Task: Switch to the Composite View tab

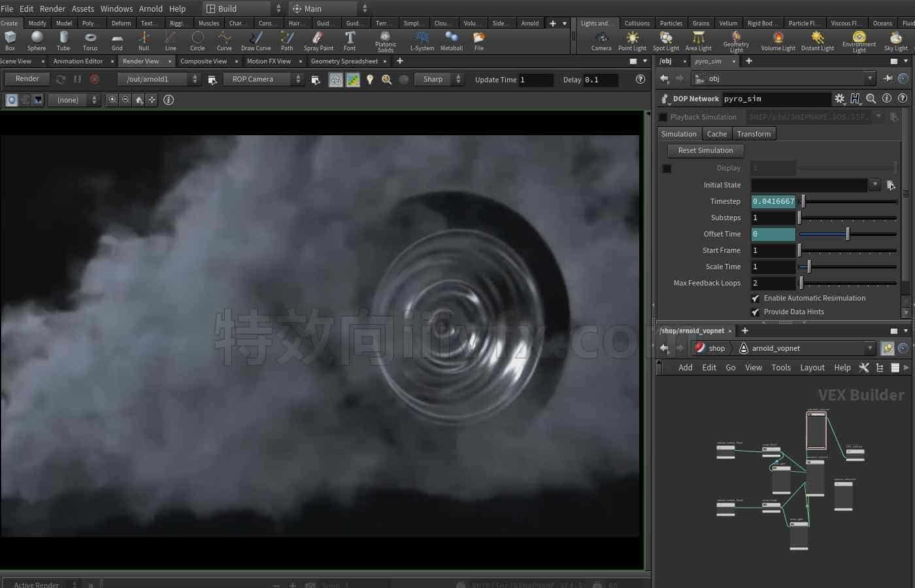Action: pyautogui.click(x=203, y=61)
